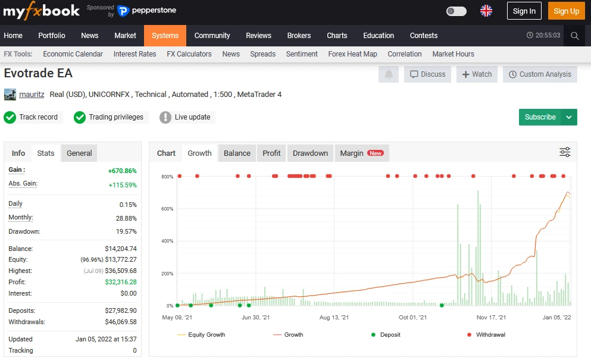Switch to the Drawdown chart tab
The width and height of the screenshot is (591, 364).
pos(310,153)
